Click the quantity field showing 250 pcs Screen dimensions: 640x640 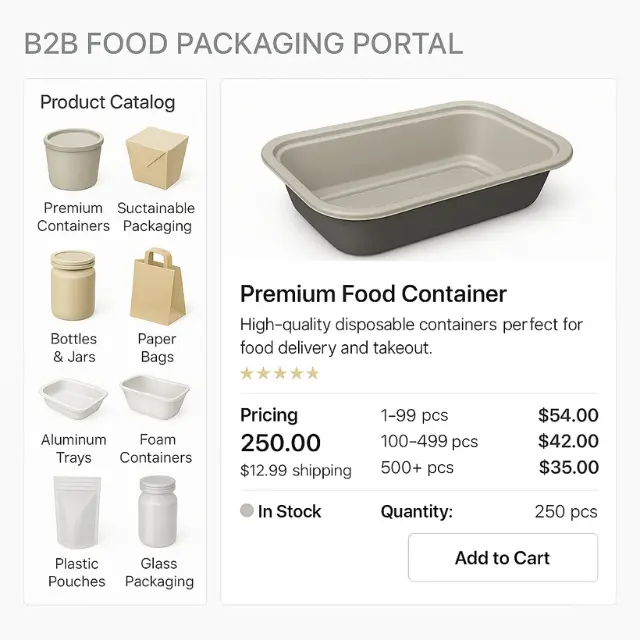point(565,511)
